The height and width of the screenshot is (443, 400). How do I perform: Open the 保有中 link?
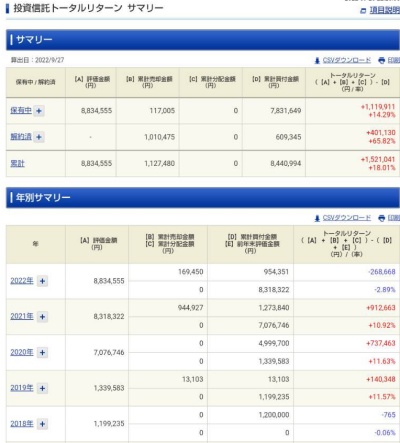coord(21,110)
